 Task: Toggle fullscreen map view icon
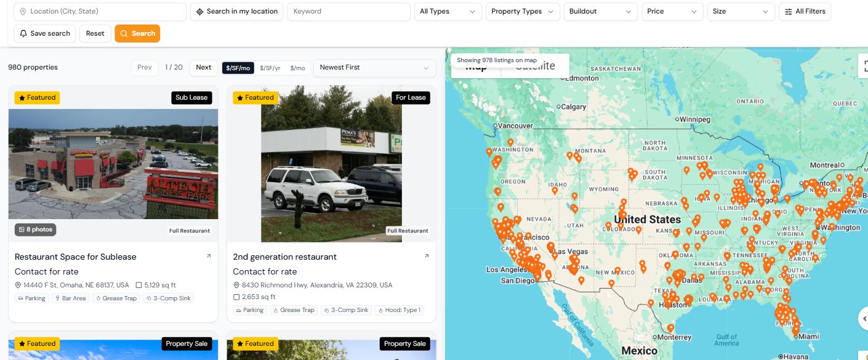(x=864, y=66)
